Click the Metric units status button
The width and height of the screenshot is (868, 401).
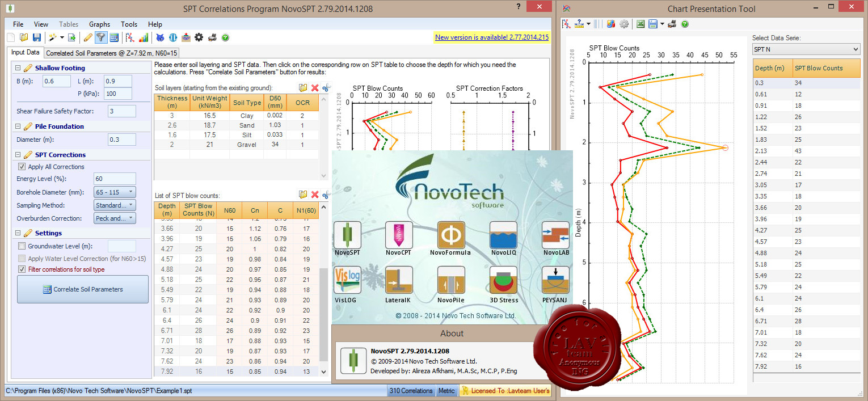[x=446, y=391]
